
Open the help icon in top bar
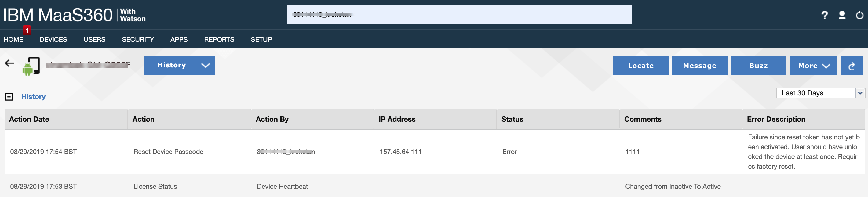pos(825,15)
